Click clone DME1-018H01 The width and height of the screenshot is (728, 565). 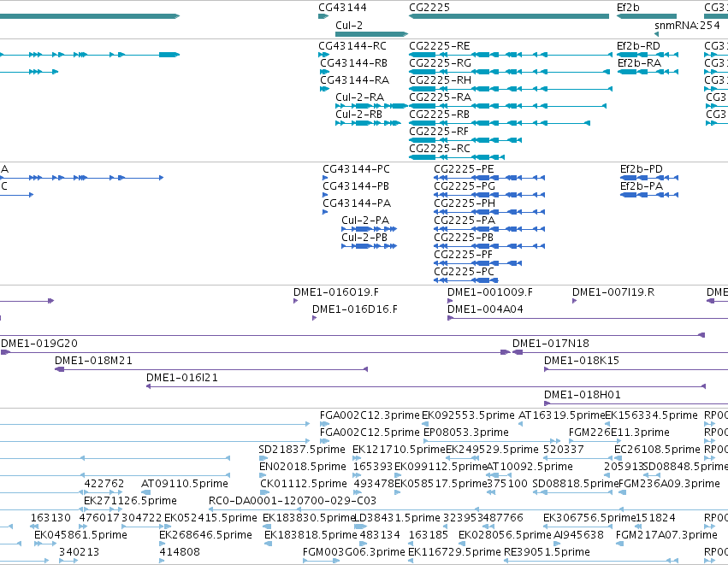click(582, 396)
